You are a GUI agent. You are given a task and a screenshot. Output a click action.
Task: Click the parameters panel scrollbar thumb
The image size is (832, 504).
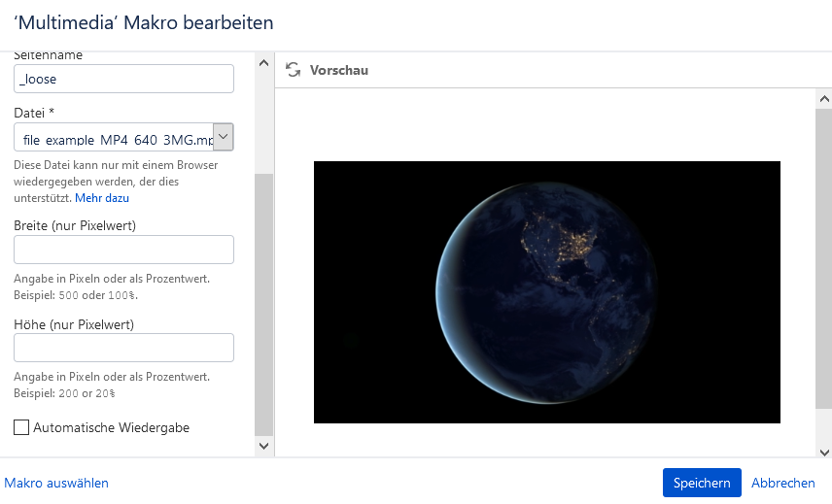[x=263, y=305]
